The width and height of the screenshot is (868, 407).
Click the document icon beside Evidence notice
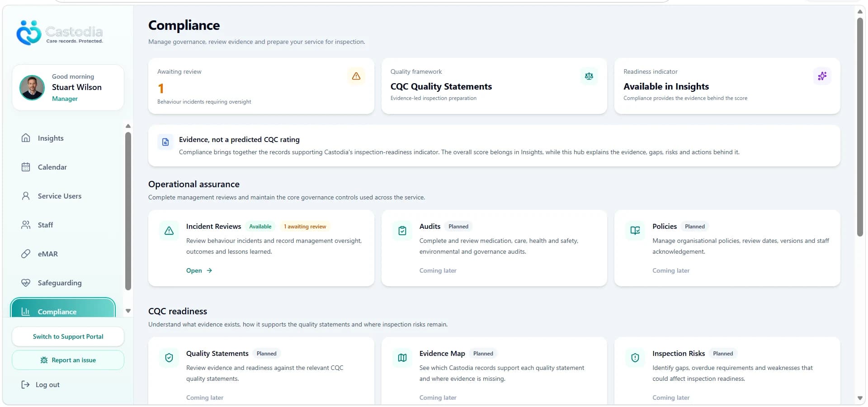[165, 142]
